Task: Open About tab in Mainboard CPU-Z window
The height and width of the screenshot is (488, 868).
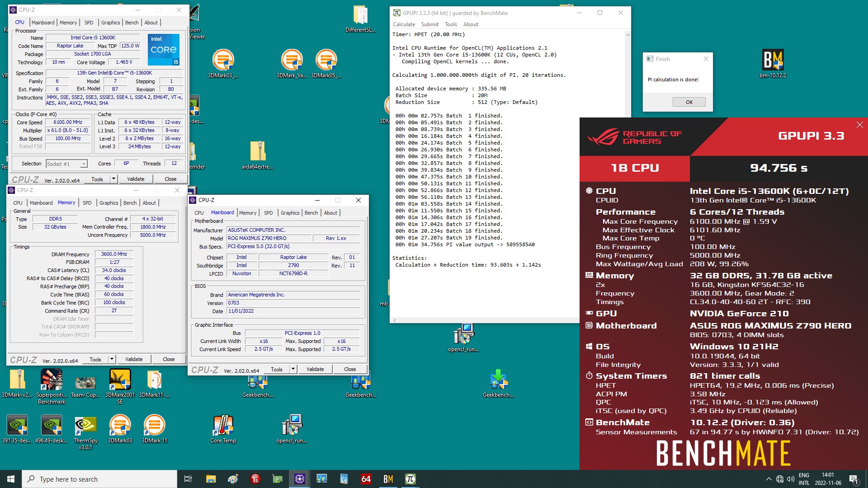Action: 330,213
